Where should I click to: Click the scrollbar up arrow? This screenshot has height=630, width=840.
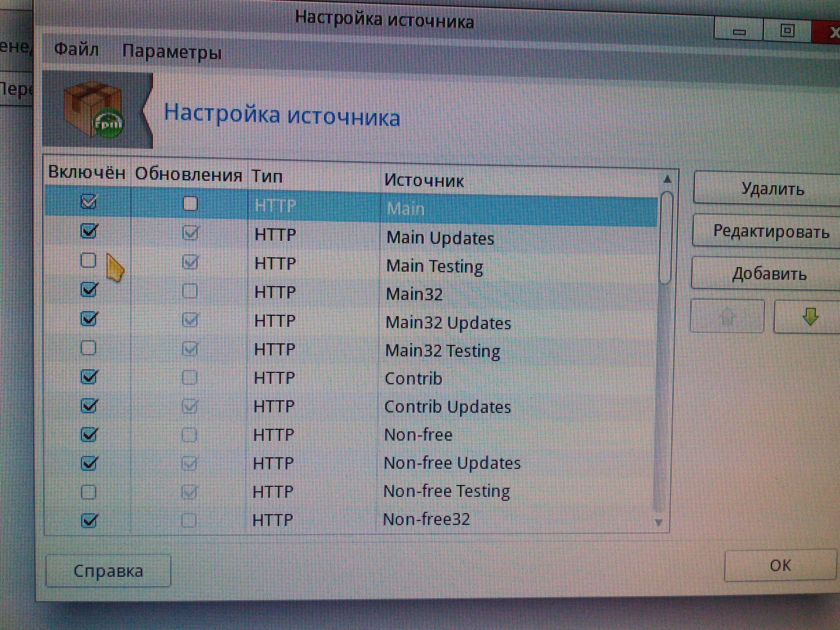click(667, 179)
